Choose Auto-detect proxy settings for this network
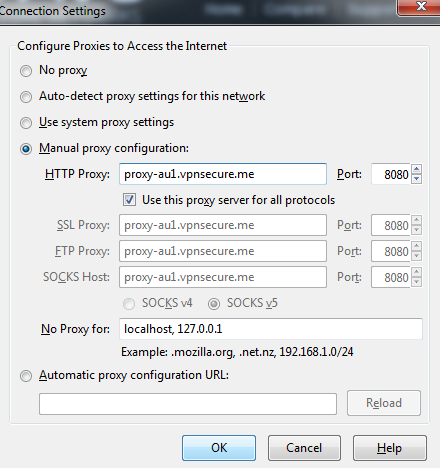 (26, 97)
